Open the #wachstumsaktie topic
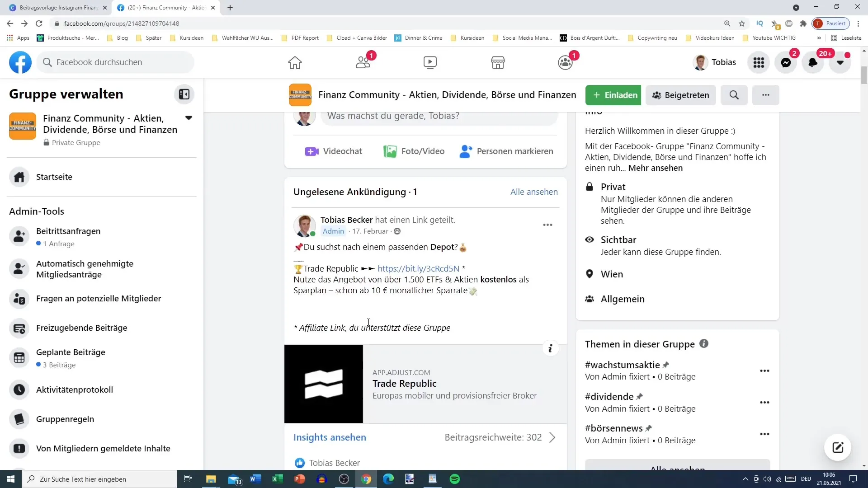868x488 pixels. click(622, 365)
